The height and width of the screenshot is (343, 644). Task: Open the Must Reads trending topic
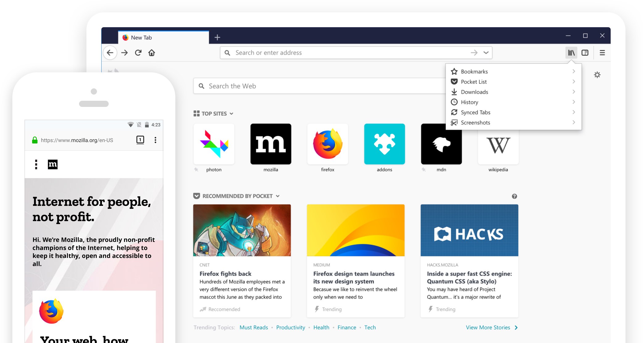click(254, 328)
